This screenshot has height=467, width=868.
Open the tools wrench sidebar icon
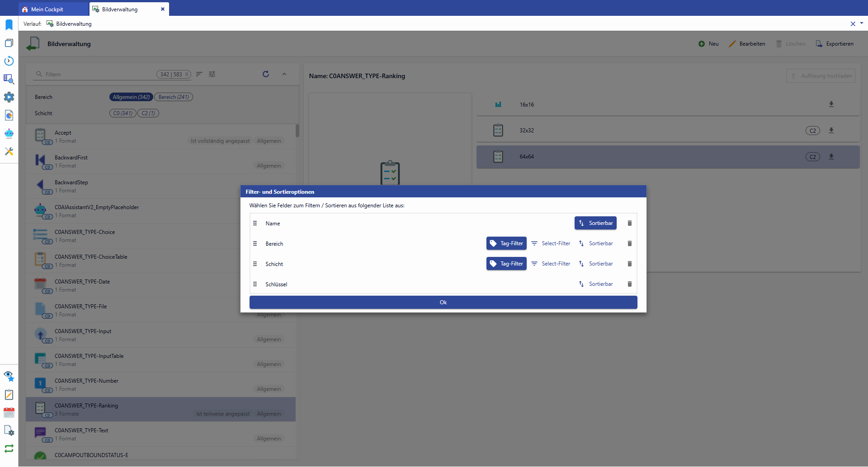point(9,151)
